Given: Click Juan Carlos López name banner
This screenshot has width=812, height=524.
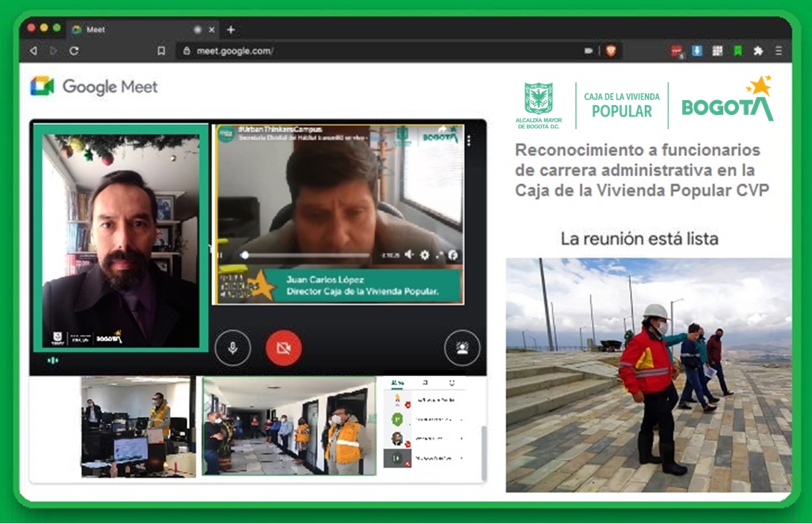Looking at the screenshot, I should coord(363,285).
